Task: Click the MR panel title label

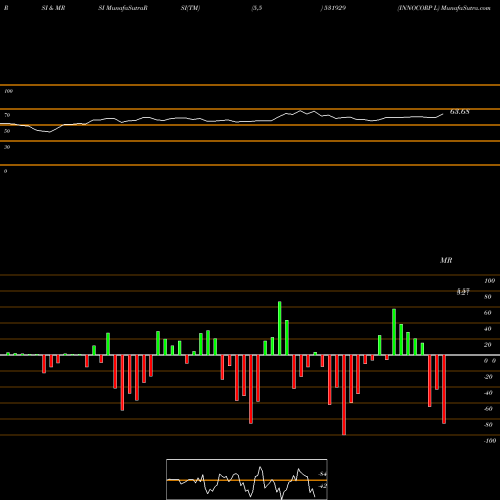Action: [446, 260]
